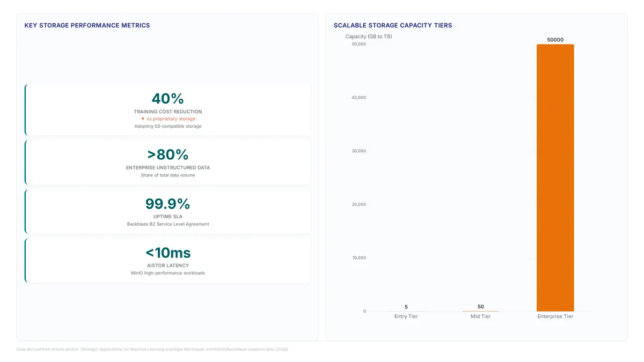Select the tall orange Enterprise Tier bar

[555, 178]
